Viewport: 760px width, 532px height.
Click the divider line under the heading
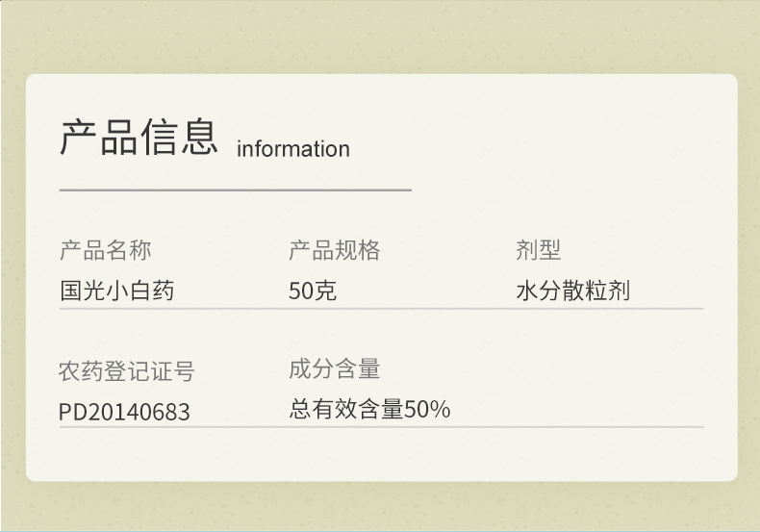tap(236, 190)
